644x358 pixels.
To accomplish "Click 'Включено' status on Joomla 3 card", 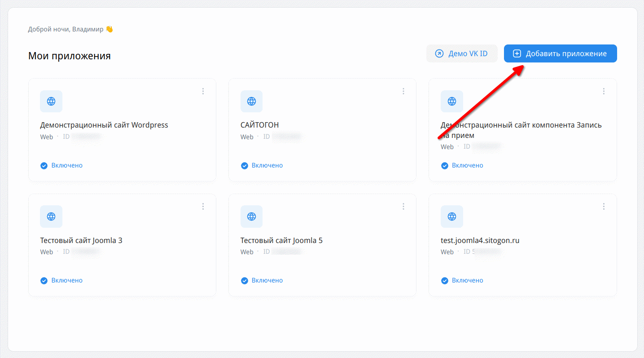I will click(67, 280).
